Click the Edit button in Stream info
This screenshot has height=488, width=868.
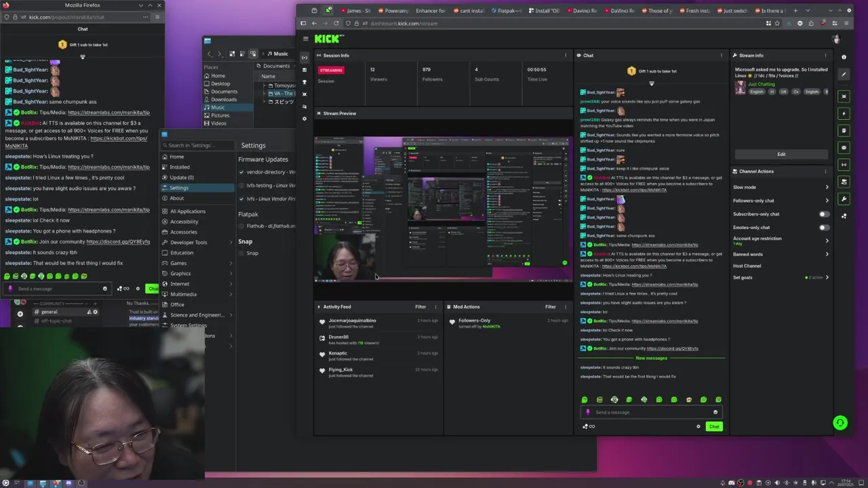781,155
